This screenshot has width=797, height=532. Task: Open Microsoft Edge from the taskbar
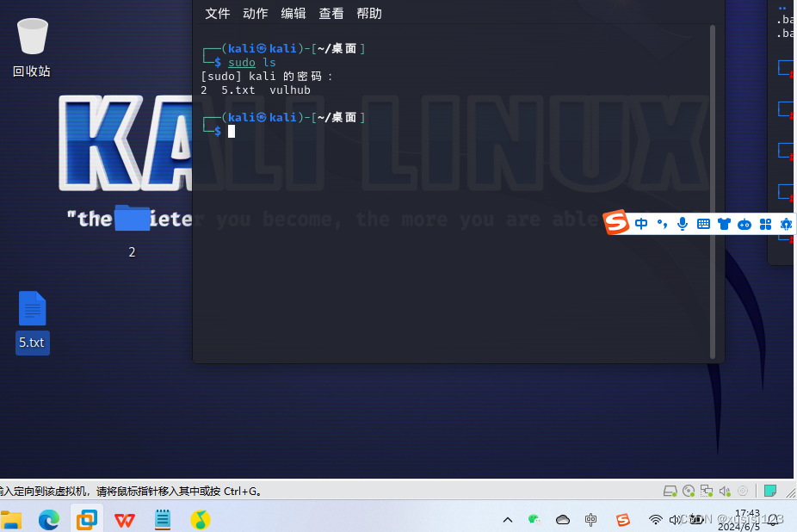49,520
